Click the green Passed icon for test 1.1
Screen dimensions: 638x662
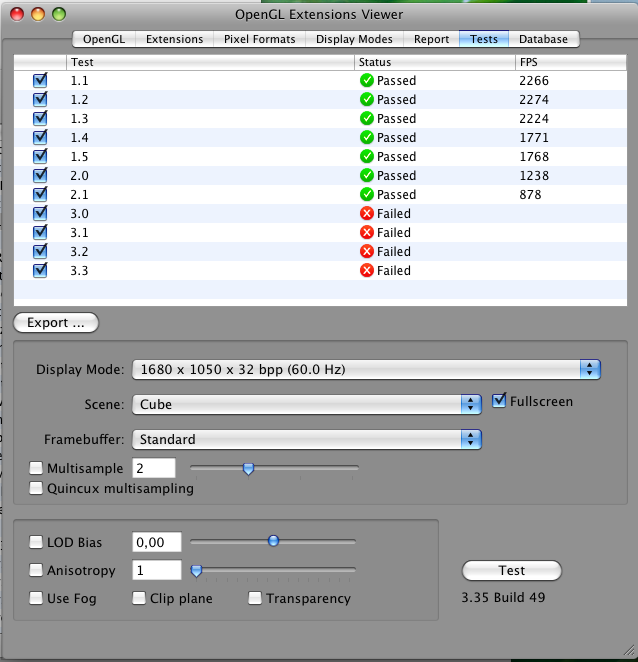click(367, 80)
